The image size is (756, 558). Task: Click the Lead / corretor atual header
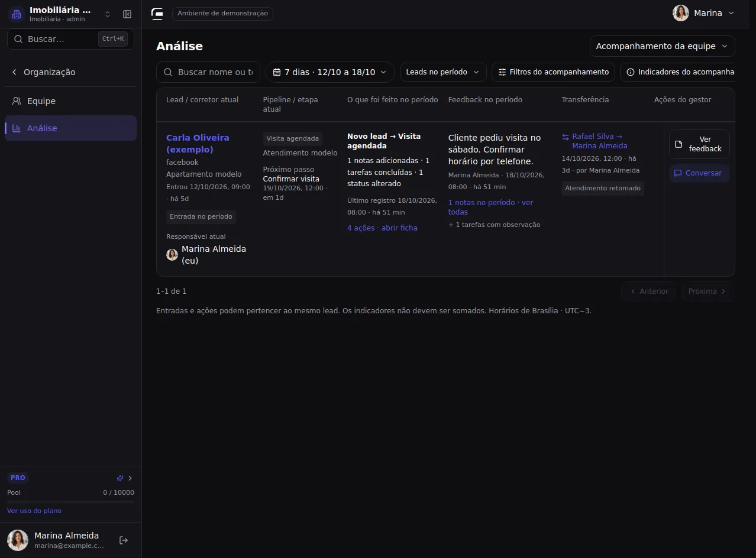pyautogui.click(x=202, y=100)
